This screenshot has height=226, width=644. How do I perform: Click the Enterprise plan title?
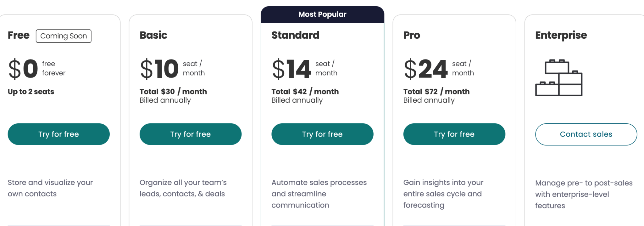(x=561, y=35)
